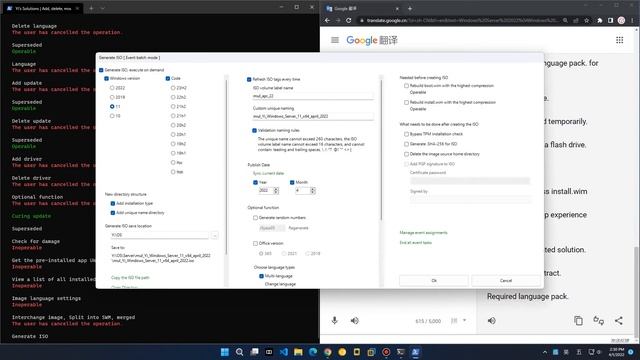This screenshot has height=360, width=640.
Task: Edit the Custom unique naming field
Action: pyautogui.click(x=313, y=116)
